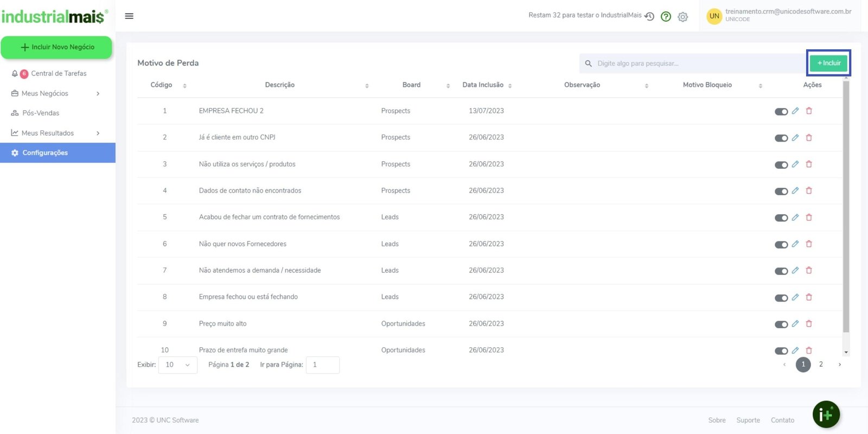Toggle switch for 'Dados de contato não encontrados'
Viewport: 868px width, 434px height.
(781, 192)
